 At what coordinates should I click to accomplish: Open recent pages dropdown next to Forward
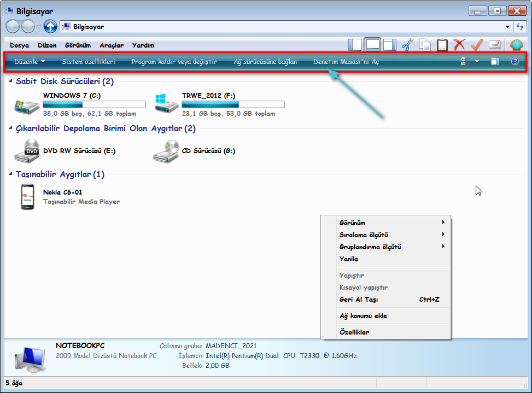coord(39,26)
